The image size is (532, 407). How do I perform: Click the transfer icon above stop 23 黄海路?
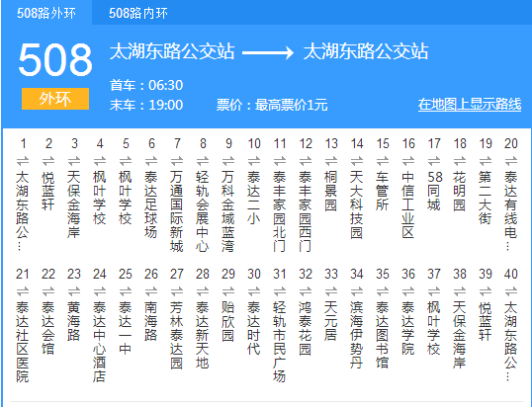(74, 291)
